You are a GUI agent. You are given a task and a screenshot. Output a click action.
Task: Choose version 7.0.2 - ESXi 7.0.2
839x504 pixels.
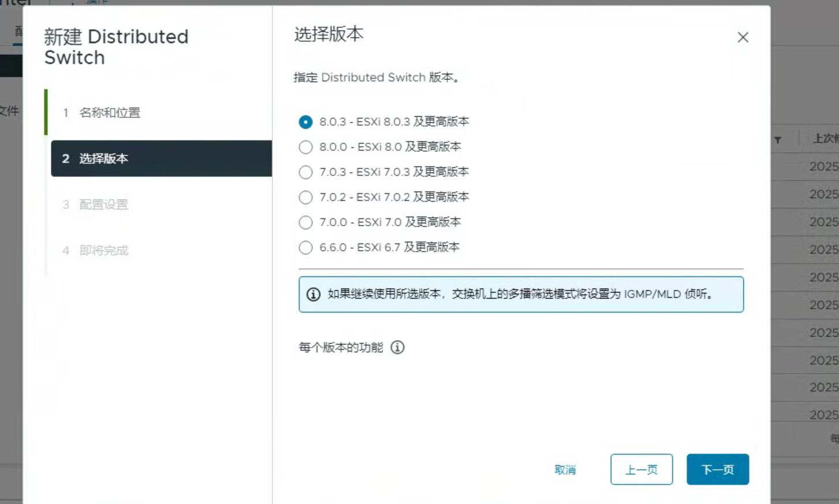click(305, 197)
